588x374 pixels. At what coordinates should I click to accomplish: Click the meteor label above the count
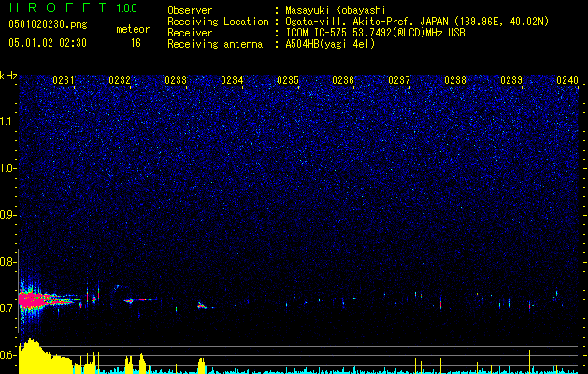pyautogui.click(x=133, y=29)
